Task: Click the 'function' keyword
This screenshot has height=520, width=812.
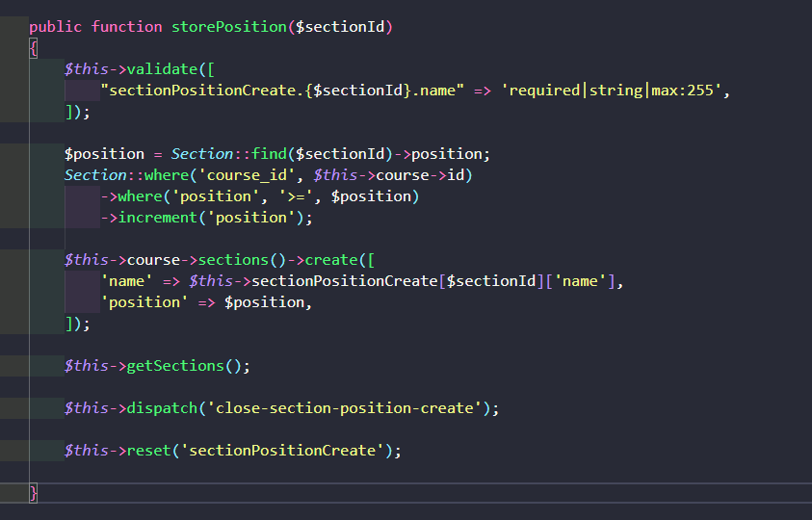Action: (127, 27)
